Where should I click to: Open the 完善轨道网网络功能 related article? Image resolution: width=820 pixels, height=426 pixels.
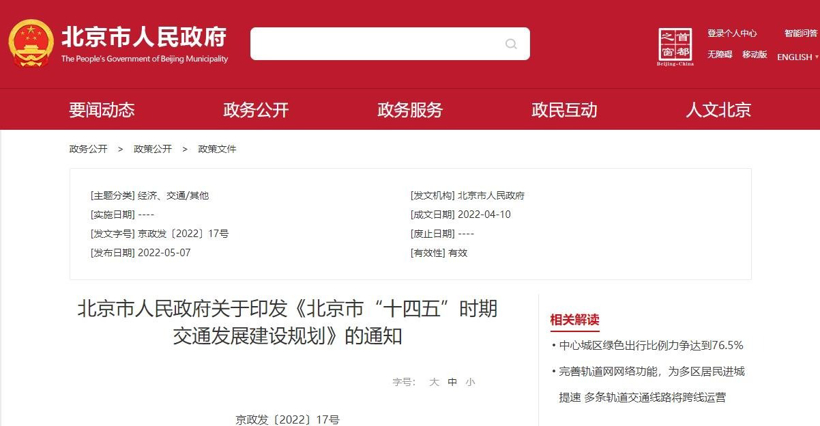(x=652, y=384)
